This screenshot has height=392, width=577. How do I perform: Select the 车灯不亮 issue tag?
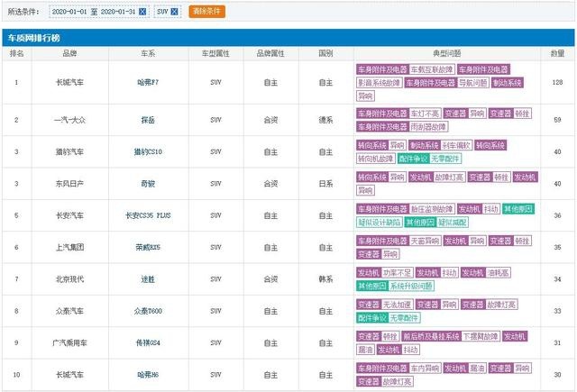coord(425,114)
